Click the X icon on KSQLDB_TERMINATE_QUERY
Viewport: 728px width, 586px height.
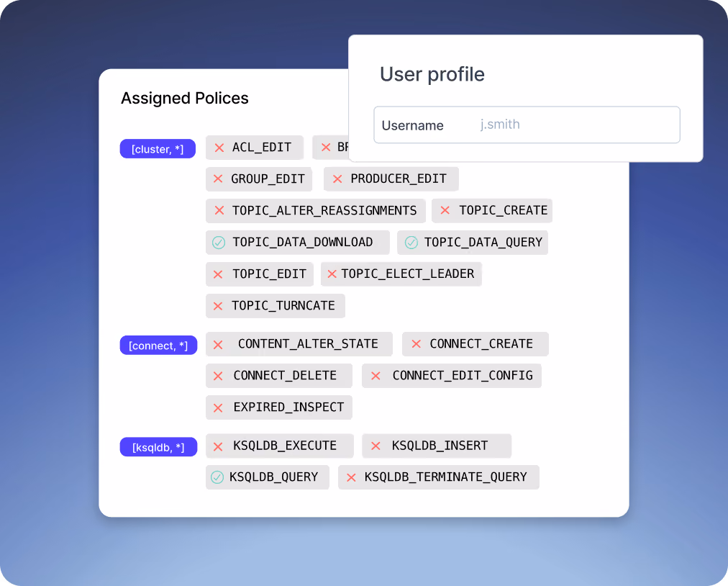click(352, 477)
